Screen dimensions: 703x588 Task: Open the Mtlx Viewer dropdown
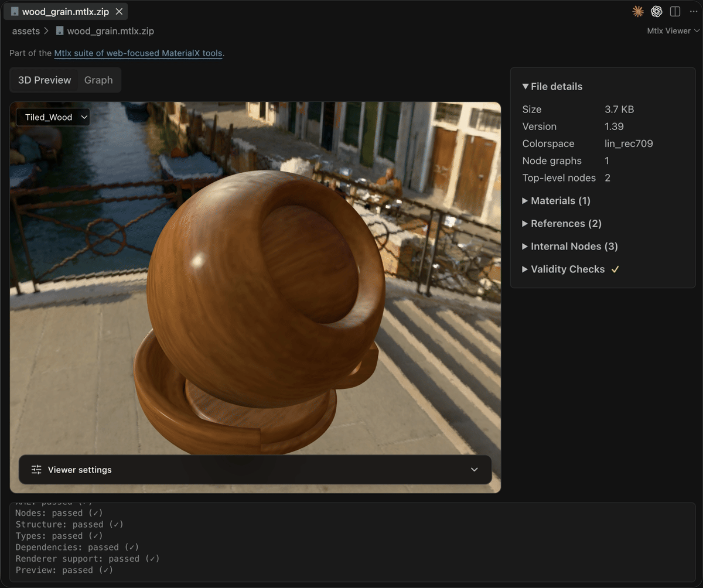[x=673, y=31]
